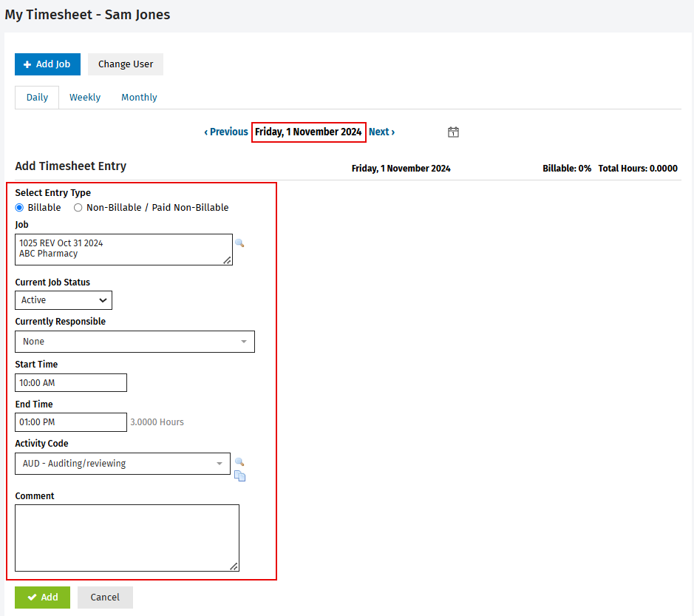Image resolution: width=694 pixels, height=616 pixels.
Task: Click the job search magnifier icon
Action: [239, 243]
